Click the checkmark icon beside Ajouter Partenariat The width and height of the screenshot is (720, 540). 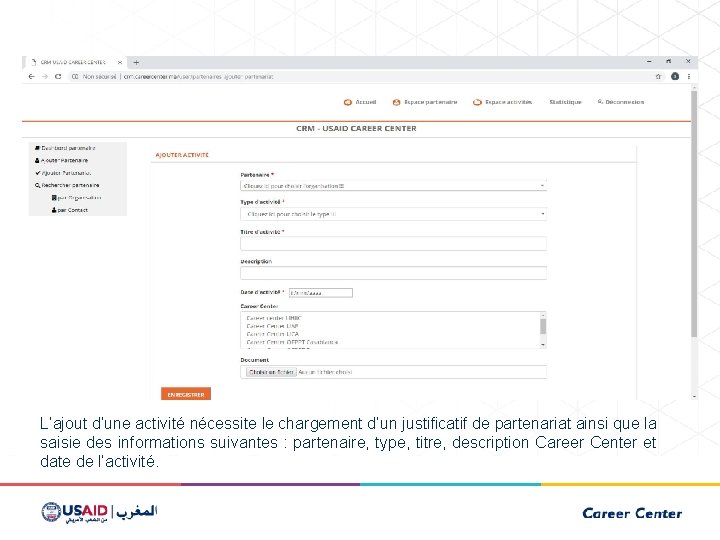coord(38,173)
